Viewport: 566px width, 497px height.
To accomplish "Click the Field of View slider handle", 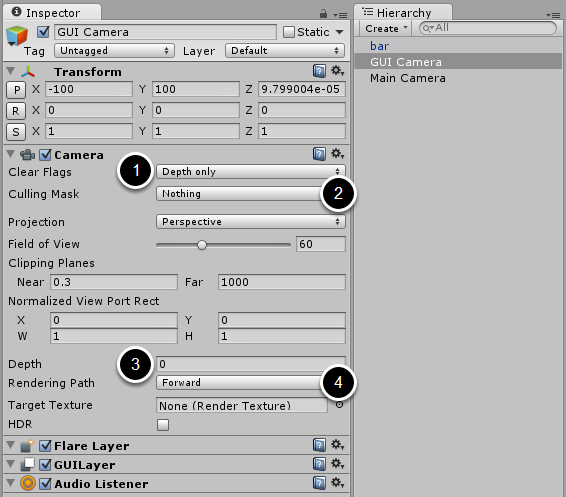I will click(202, 245).
